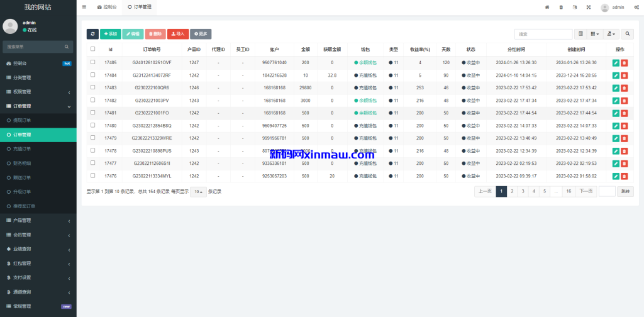Viewport: 644px width, 317px height.
Task: Open the page size dropdown showing 10
Action: tap(199, 192)
